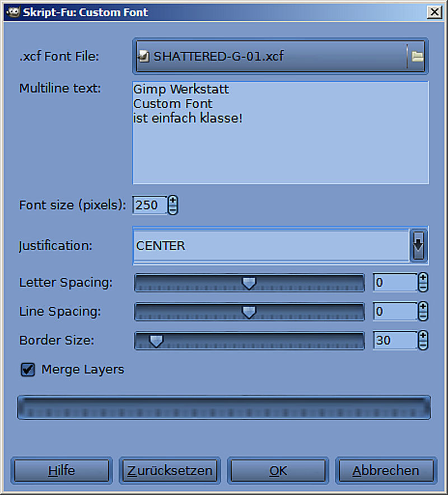Click the Border Size slider handle
Screen dimensions: 448x495
pos(156,340)
